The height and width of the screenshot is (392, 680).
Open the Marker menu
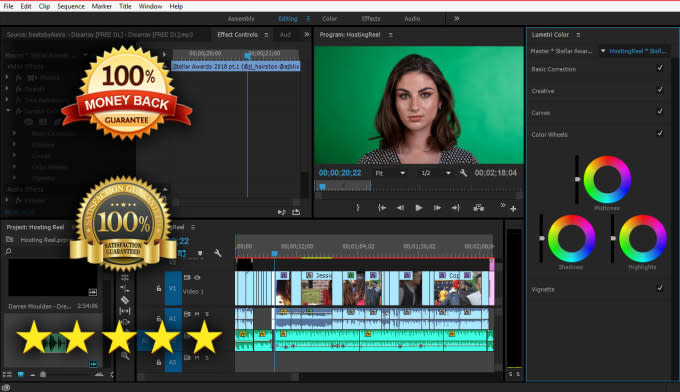coord(101,6)
